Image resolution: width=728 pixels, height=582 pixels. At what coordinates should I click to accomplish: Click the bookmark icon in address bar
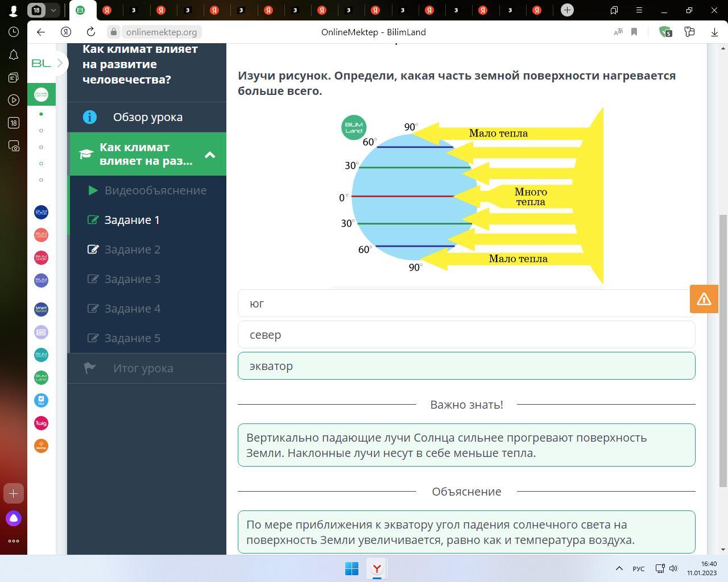pyautogui.click(x=634, y=32)
